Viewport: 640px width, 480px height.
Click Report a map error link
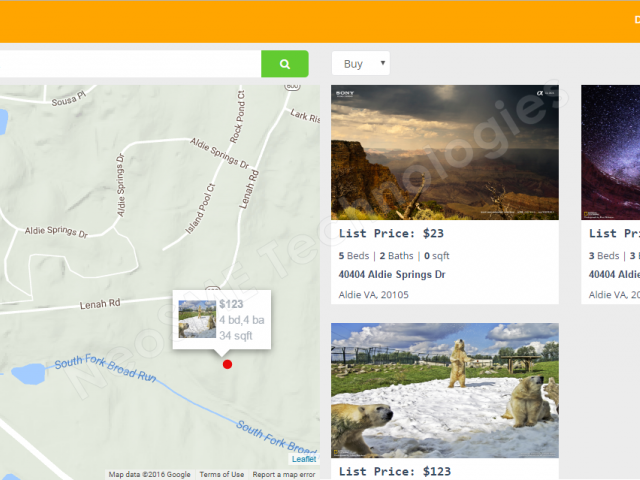283,474
